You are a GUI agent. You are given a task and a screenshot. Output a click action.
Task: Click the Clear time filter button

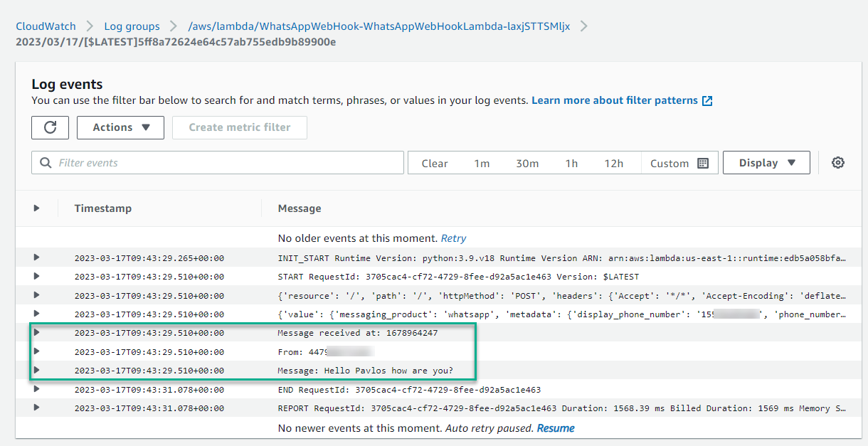(435, 163)
